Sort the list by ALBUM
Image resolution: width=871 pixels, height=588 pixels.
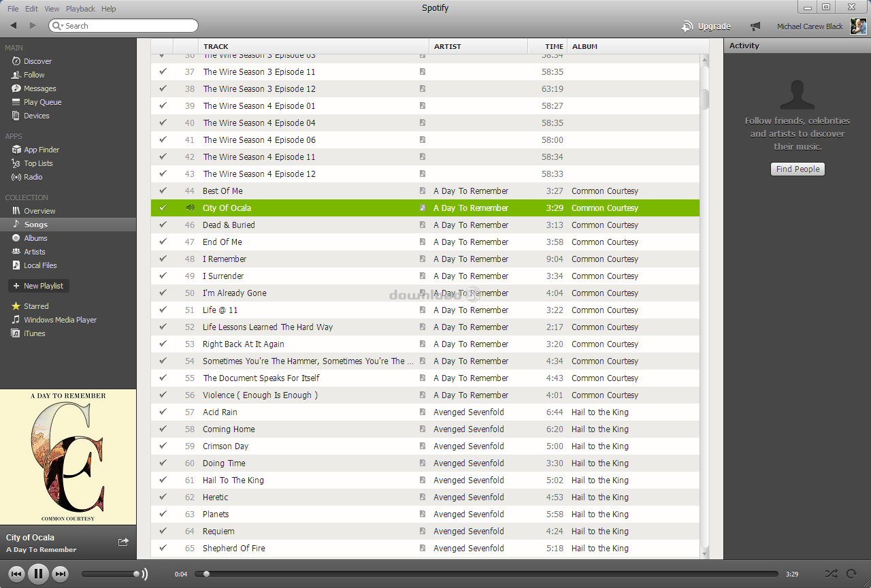(585, 46)
